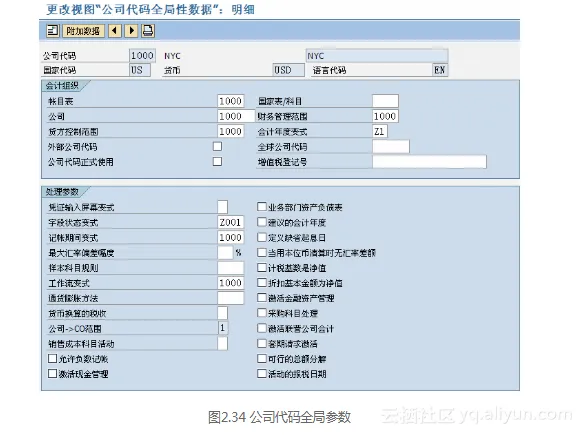Click the 货币 value USD
The width and height of the screenshot is (583, 435).
(x=289, y=70)
